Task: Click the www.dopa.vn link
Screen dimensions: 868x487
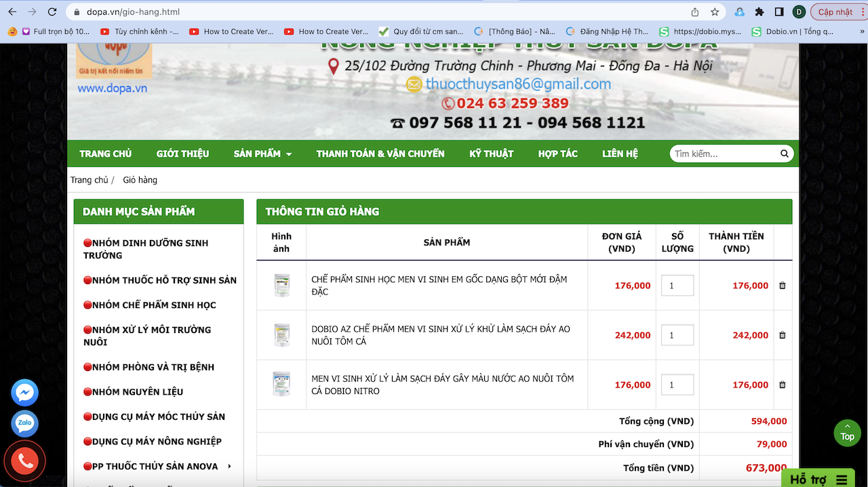Action: click(112, 88)
